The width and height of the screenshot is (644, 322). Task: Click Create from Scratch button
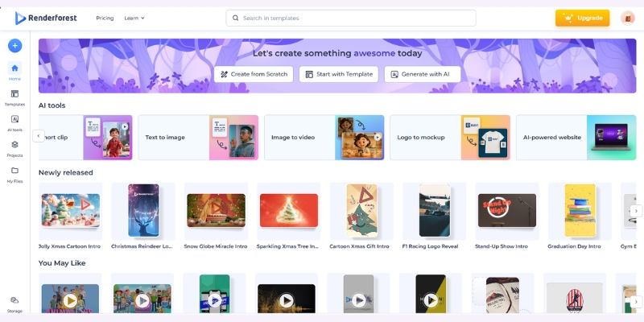(x=254, y=74)
